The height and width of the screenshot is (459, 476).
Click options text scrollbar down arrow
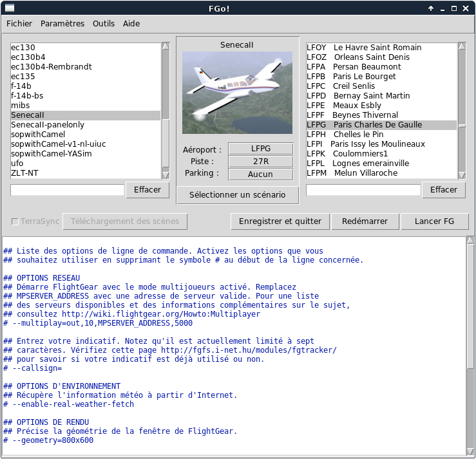coord(470,451)
